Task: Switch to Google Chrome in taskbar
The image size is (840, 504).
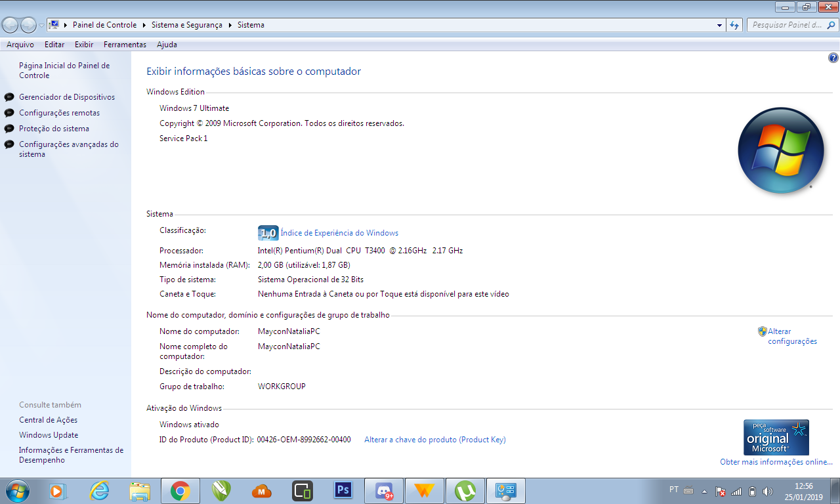Action: pyautogui.click(x=180, y=491)
